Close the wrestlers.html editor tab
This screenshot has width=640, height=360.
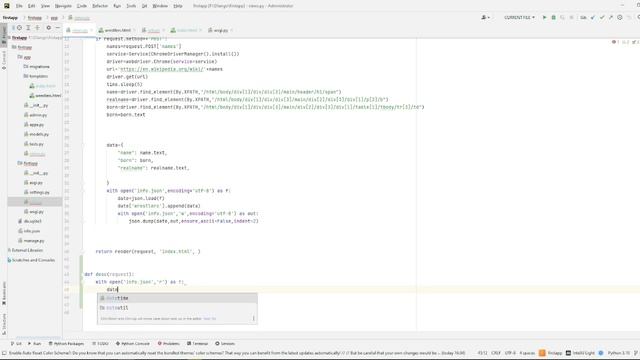(134, 30)
